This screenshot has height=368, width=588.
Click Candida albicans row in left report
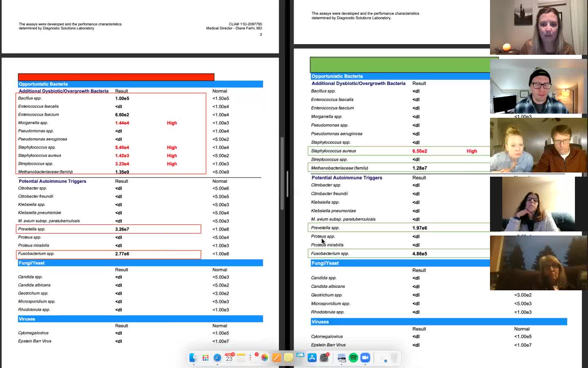point(34,285)
